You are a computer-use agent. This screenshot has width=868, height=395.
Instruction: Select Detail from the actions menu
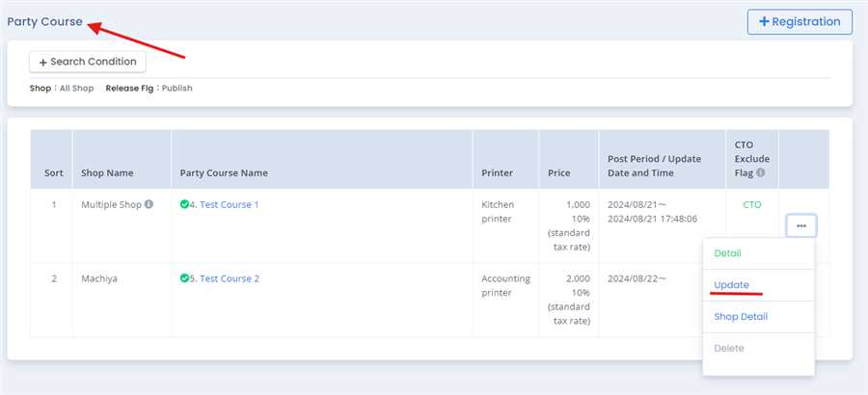pyautogui.click(x=728, y=253)
